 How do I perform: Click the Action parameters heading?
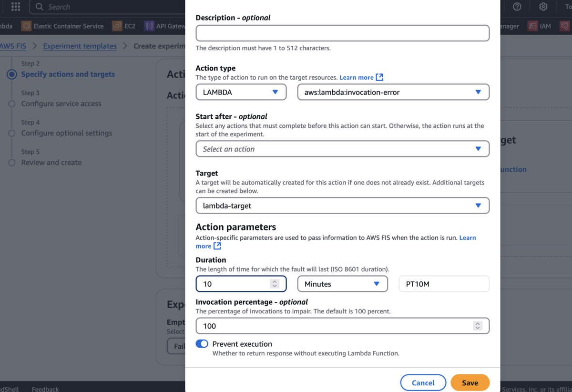(236, 227)
